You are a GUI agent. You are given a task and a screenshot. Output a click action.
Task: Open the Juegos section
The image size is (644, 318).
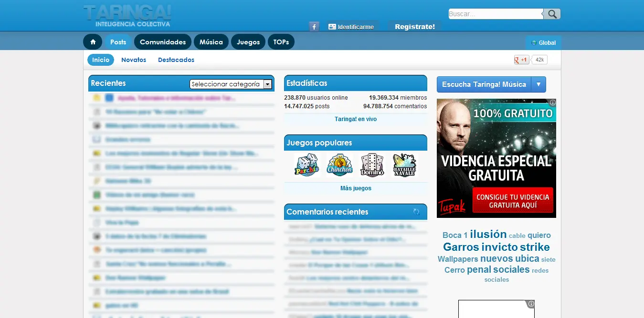(x=248, y=42)
